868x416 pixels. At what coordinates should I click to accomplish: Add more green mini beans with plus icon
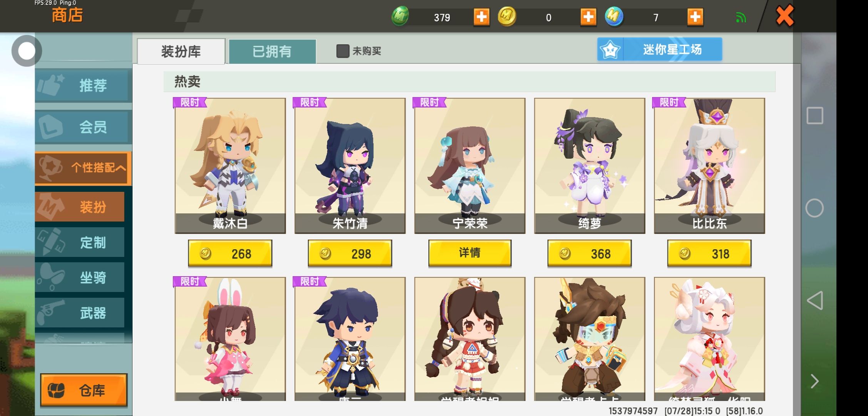tap(481, 17)
